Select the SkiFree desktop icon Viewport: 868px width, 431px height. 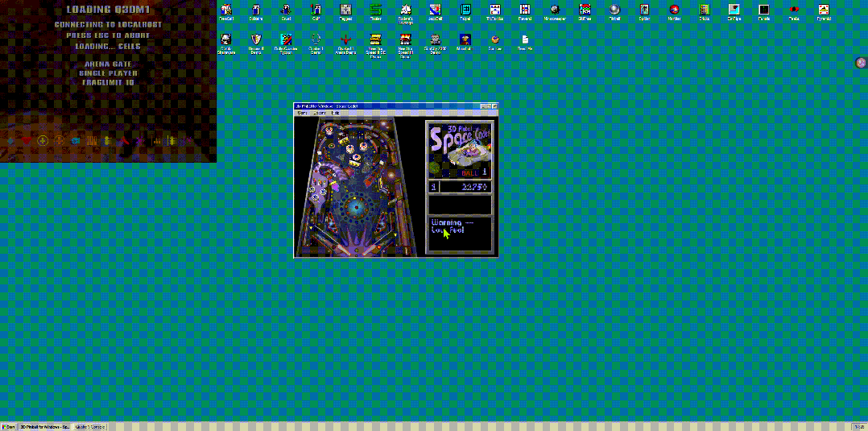coord(585,12)
